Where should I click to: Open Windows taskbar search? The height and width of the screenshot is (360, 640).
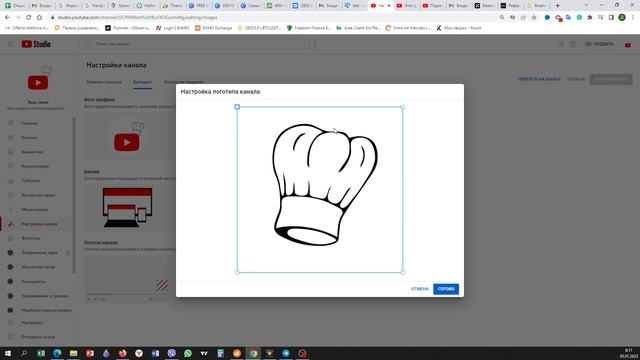24,353
